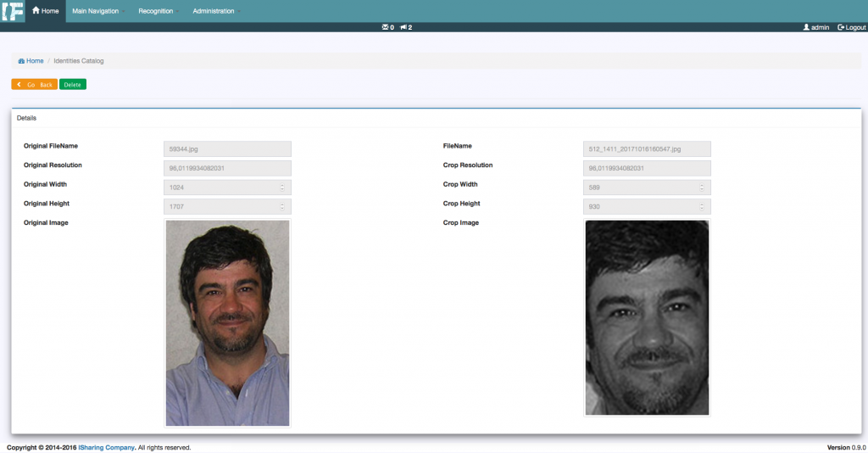The width and height of the screenshot is (868, 453).
Task: Click the Original Height field
Action: [227, 206]
